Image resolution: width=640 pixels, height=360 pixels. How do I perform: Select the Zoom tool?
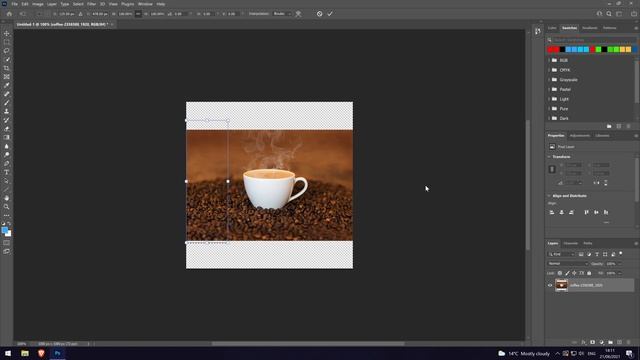[7, 207]
